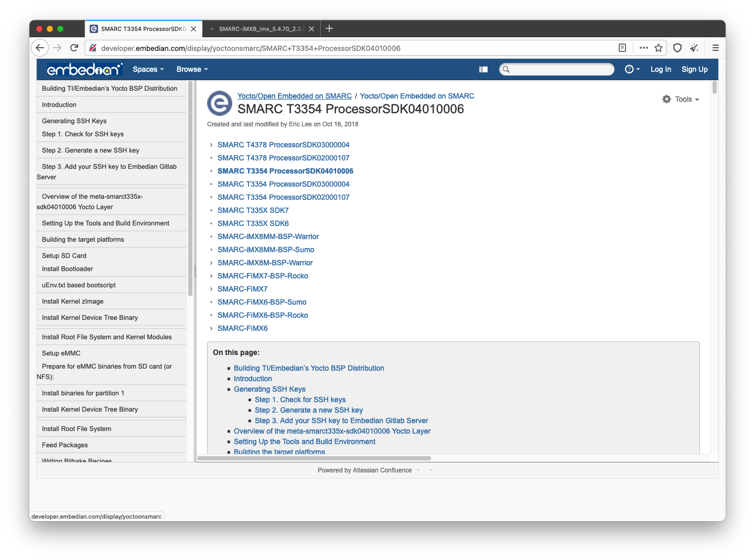This screenshot has width=755, height=560.
Task: Expand SMARC T4378 ProcessorSDK03000004 tree node
Action: (211, 145)
